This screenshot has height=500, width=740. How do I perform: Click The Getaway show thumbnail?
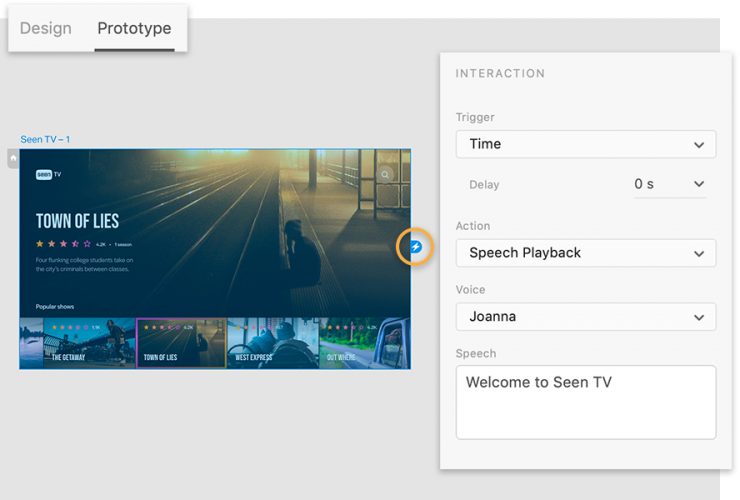pos(78,343)
